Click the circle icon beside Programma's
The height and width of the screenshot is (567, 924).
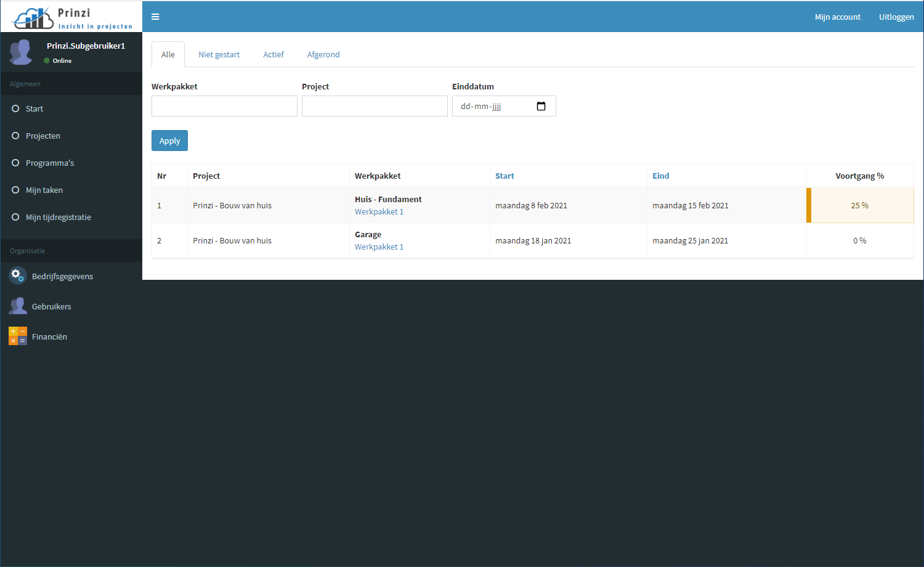pos(15,163)
